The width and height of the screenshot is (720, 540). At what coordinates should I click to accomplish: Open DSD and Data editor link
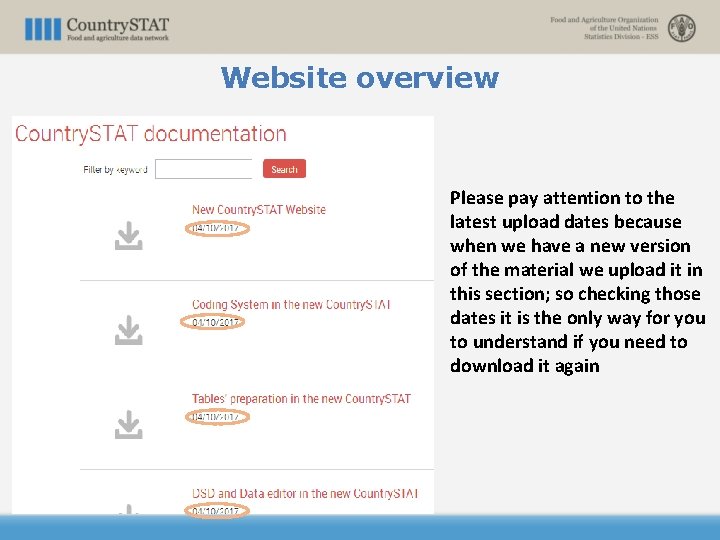tap(305, 494)
